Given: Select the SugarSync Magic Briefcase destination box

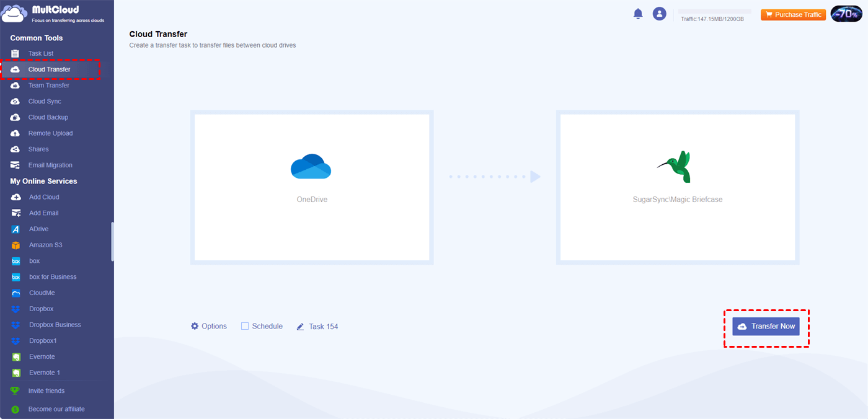Looking at the screenshot, I should coord(678,187).
